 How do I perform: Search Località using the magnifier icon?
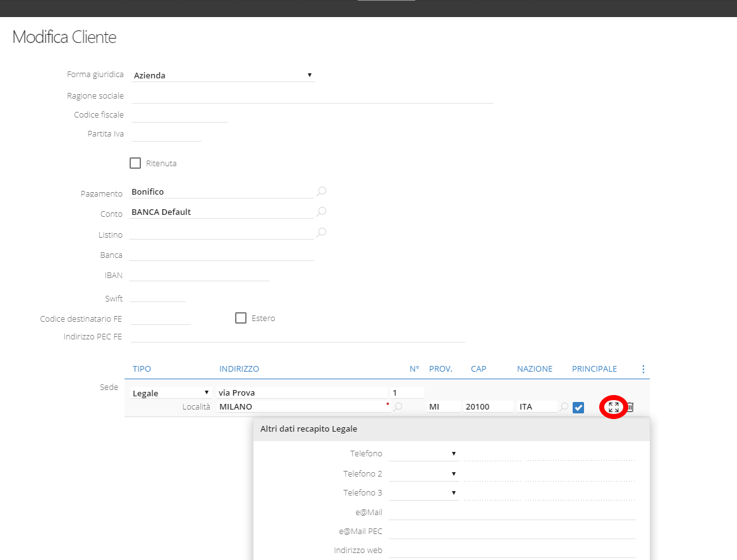click(x=398, y=407)
